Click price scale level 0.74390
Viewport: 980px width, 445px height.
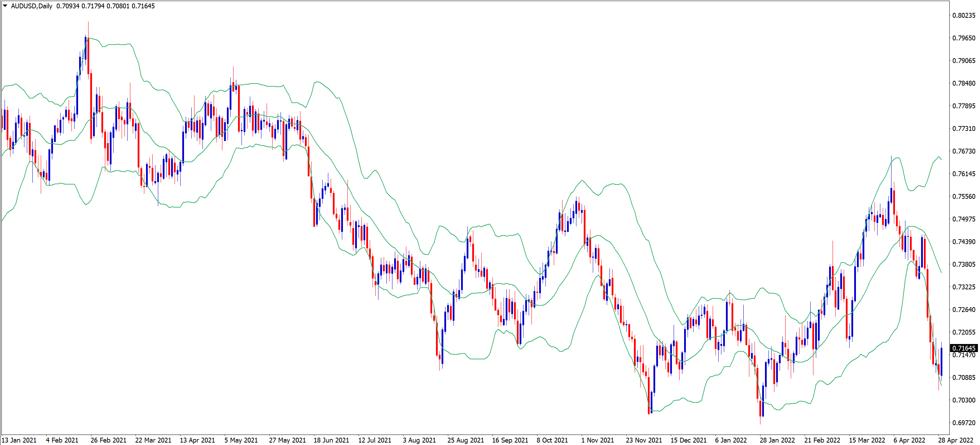(x=964, y=242)
